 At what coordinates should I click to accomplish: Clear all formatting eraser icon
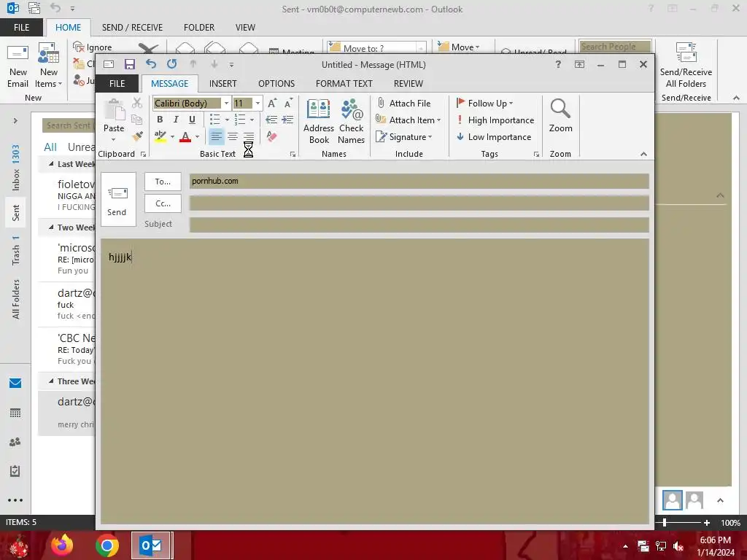tap(271, 136)
